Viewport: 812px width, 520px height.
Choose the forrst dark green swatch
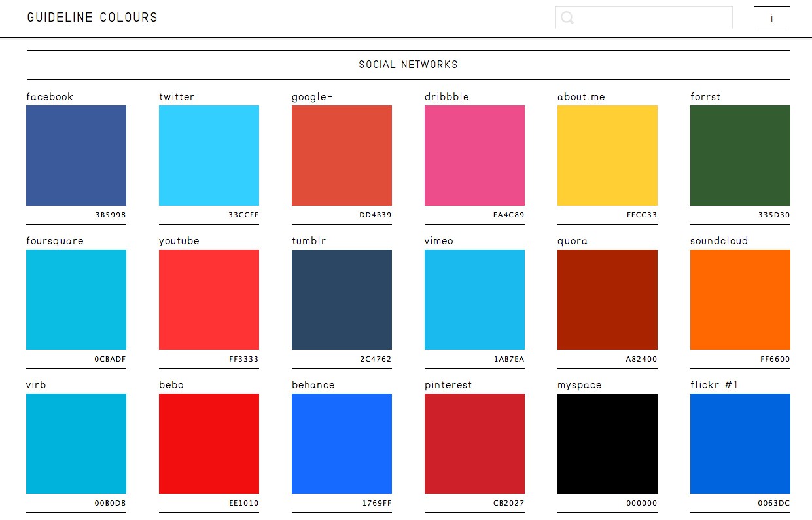pyautogui.click(x=740, y=155)
